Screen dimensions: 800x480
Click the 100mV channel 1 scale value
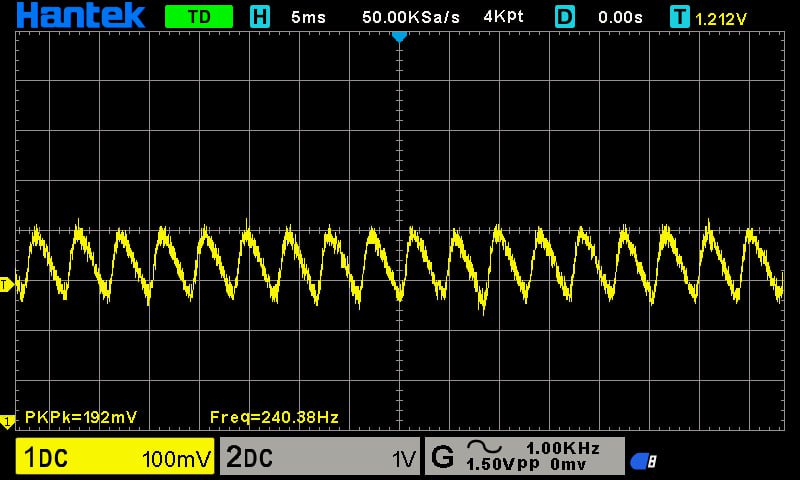177,459
